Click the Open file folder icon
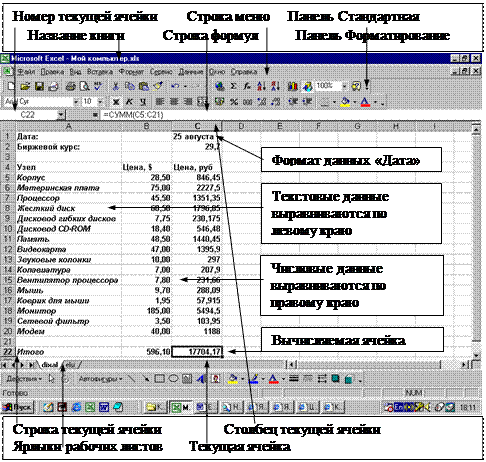Viewport: 486px width, 462px height. pyautogui.click(x=25, y=86)
